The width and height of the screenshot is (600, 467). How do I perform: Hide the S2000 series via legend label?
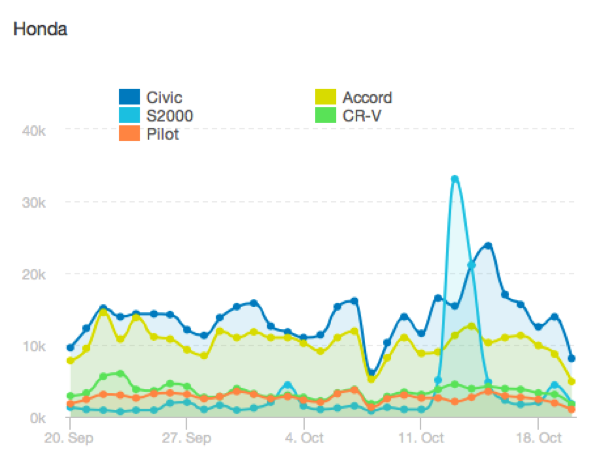(x=169, y=115)
